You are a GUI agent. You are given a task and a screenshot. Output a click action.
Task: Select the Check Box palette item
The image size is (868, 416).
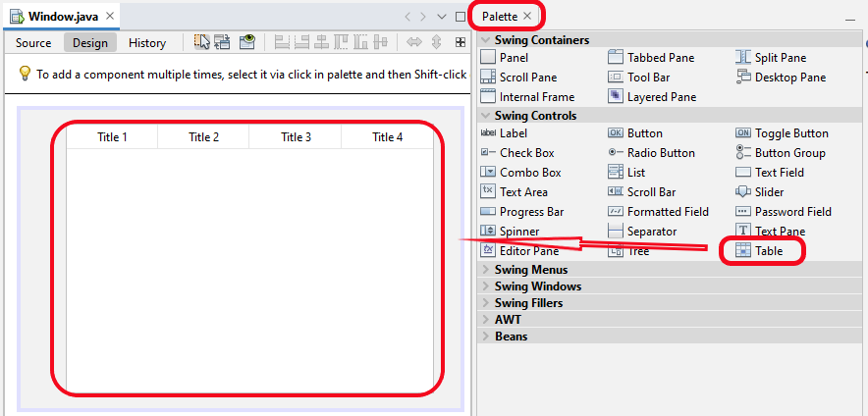click(x=526, y=153)
